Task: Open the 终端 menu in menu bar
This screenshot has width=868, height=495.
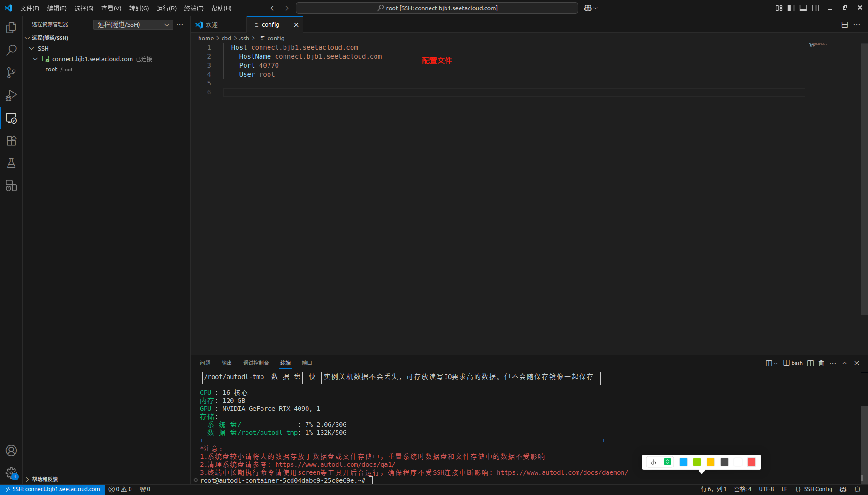Action: coord(194,8)
